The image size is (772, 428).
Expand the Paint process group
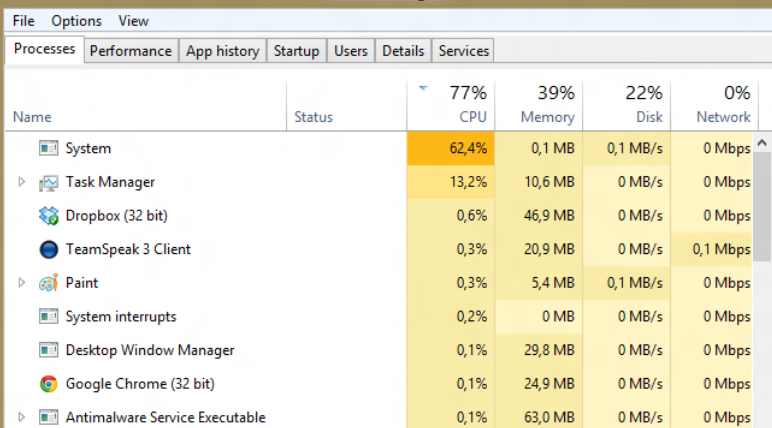point(21,283)
